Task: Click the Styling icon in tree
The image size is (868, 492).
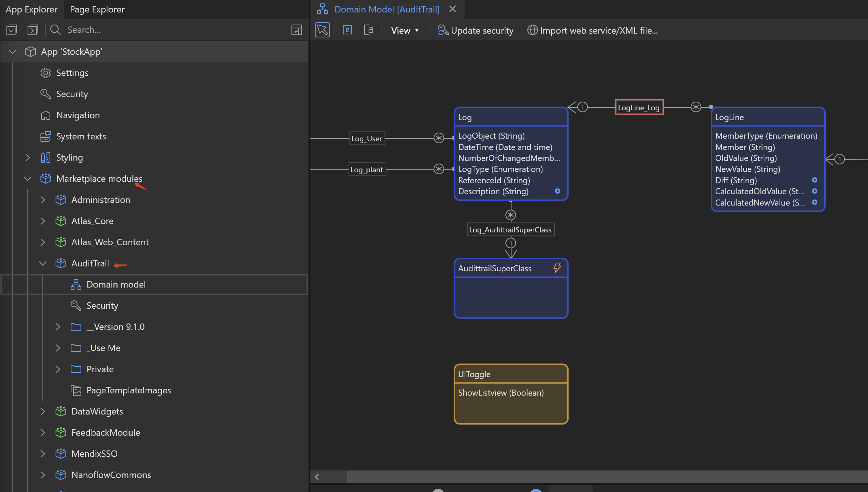Action: tap(45, 158)
